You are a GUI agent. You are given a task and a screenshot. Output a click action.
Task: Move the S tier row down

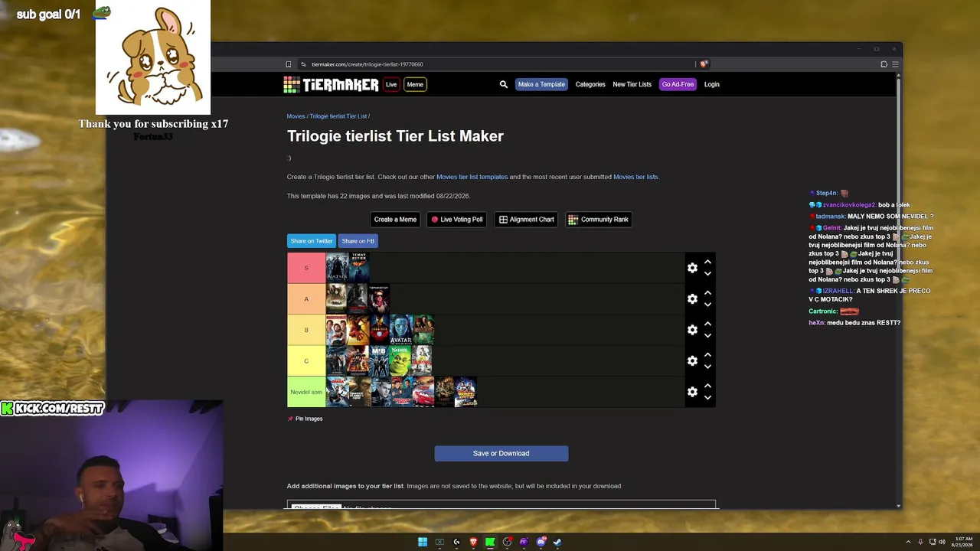pos(707,274)
